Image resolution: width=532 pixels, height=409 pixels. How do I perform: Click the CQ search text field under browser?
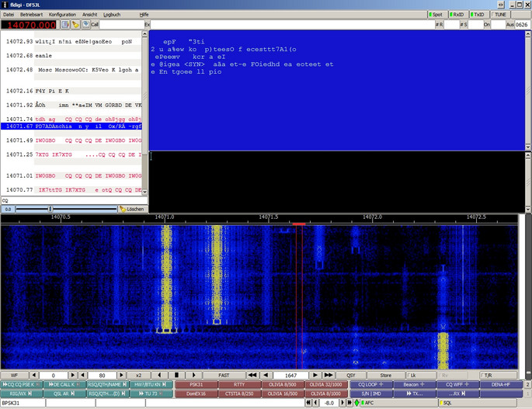click(x=74, y=200)
